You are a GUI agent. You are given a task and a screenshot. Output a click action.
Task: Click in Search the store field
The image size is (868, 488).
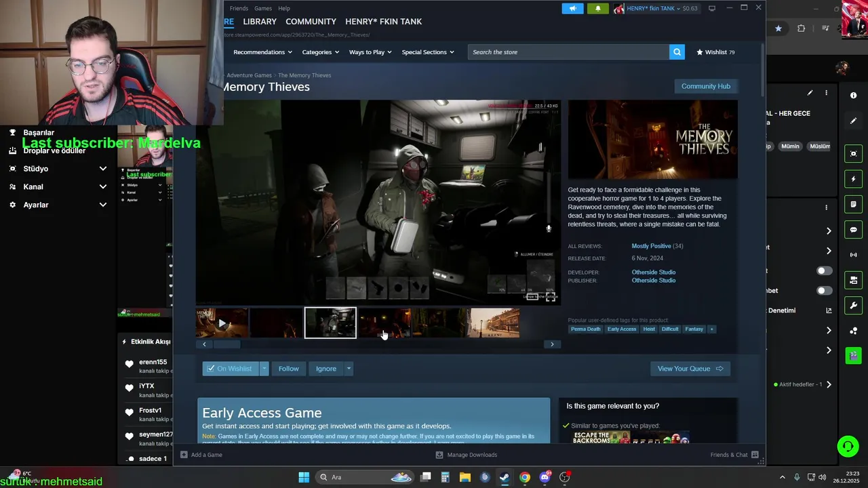[568, 52]
